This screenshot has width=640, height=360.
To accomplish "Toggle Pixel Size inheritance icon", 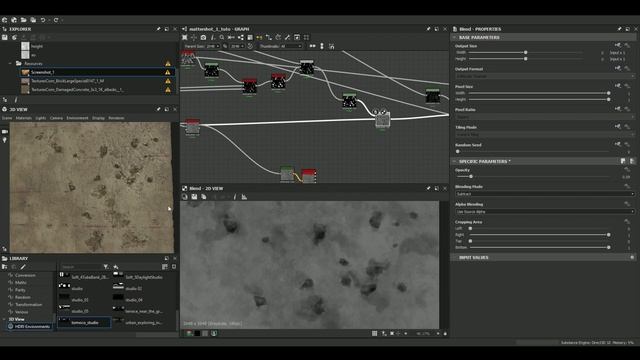I will 618,86.
